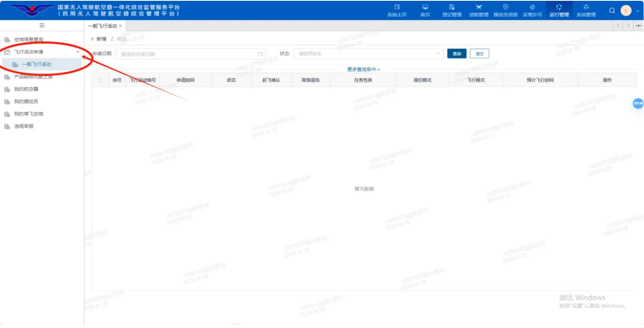The image size is (644, 328).
Task: Open 产品缺陷问题上报 in sidebar
Action: click(x=33, y=77)
